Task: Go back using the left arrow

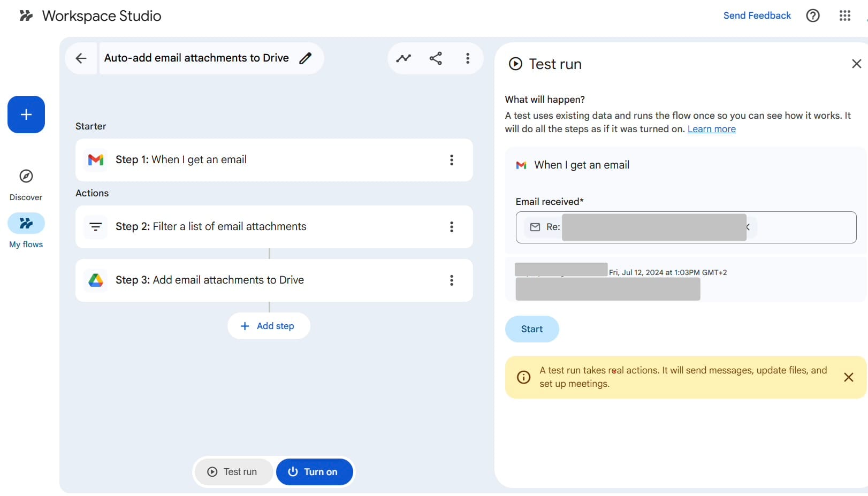Action: [x=81, y=58]
